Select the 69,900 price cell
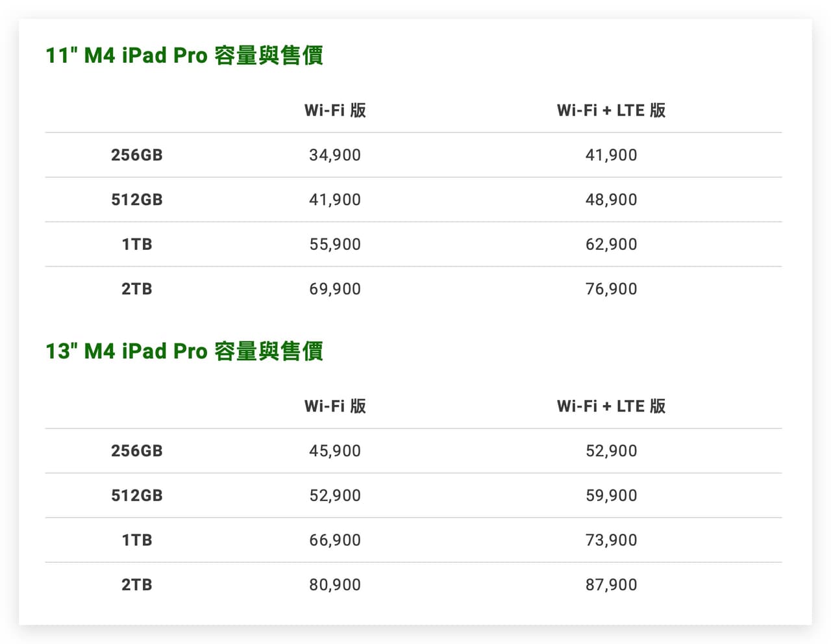831x644 pixels. 335,290
